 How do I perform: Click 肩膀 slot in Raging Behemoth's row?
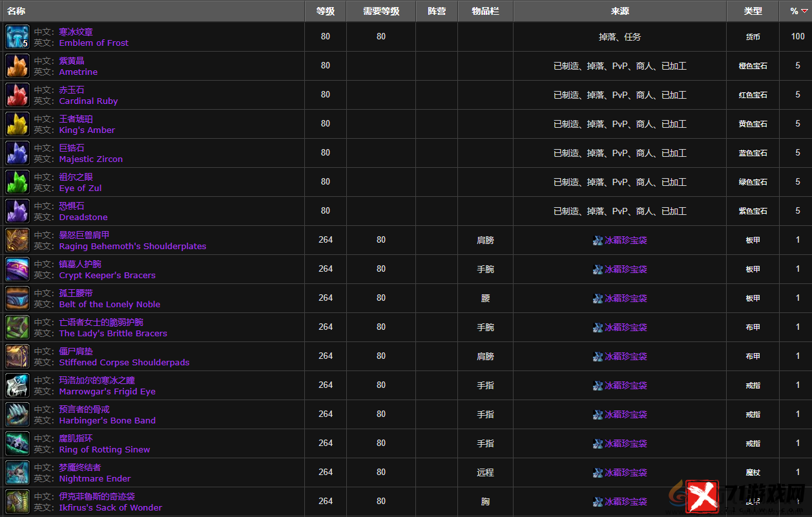[x=485, y=240]
